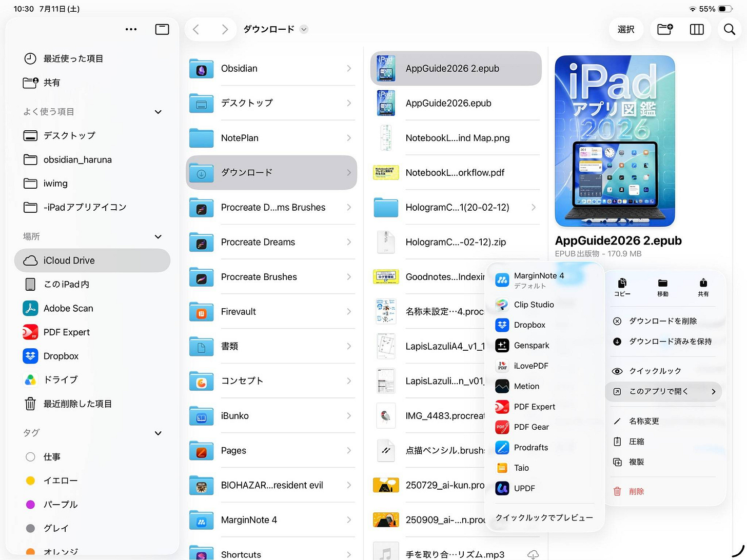Select the パープル purple tag
The height and width of the screenshot is (560, 747).
(92, 504)
